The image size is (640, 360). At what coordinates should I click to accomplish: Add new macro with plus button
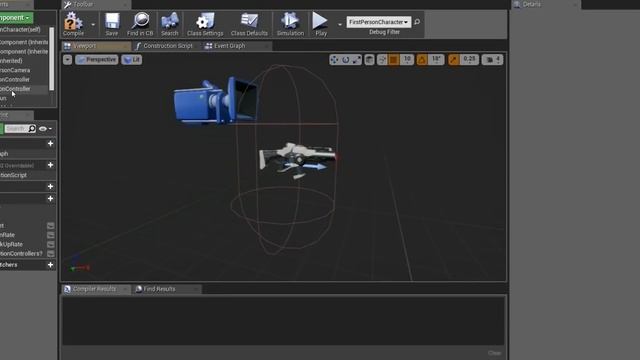click(x=50, y=187)
